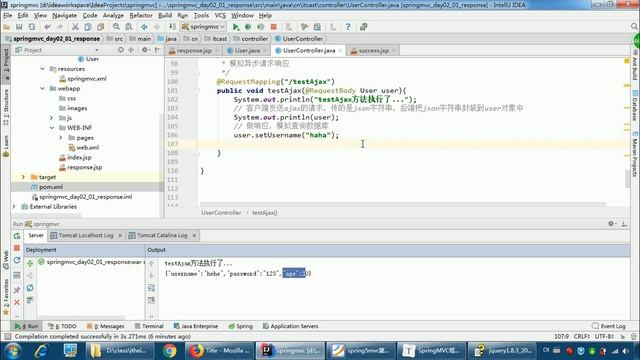This screenshot has width=640, height=360.
Task: Click red Stop button in main toolbar
Action: pos(274,27)
